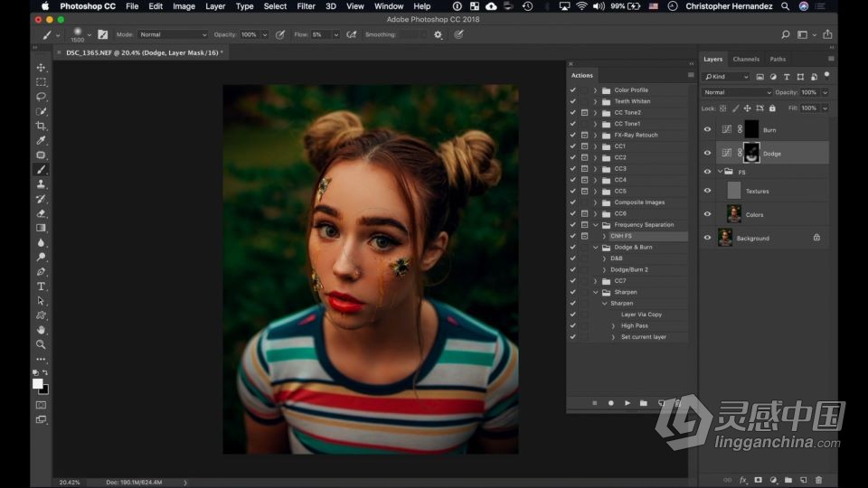The width and height of the screenshot is (868, 488).
Task: Create new adjustment layer icon
Action: pyautogui.click(x=773, y=480)
